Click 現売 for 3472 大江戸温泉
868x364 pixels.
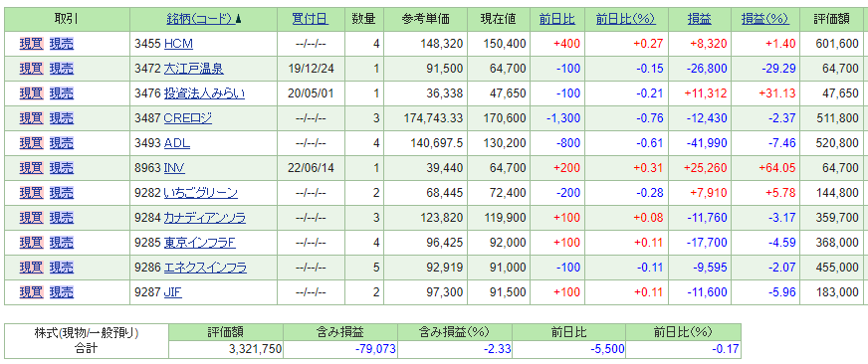tap(61, 69)
